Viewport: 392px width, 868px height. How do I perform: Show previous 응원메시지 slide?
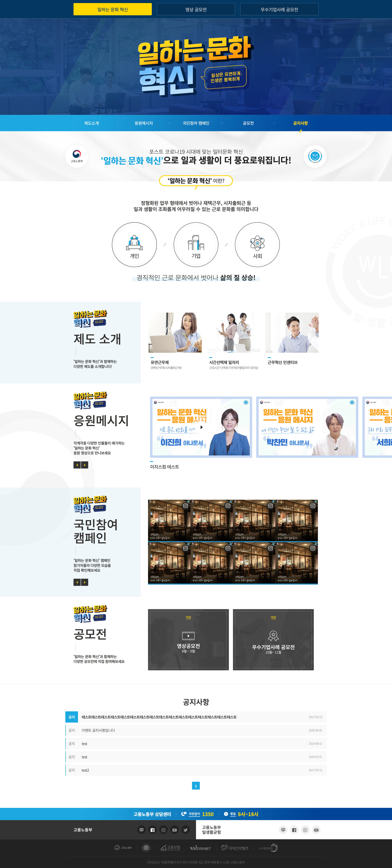pos(77,465)
